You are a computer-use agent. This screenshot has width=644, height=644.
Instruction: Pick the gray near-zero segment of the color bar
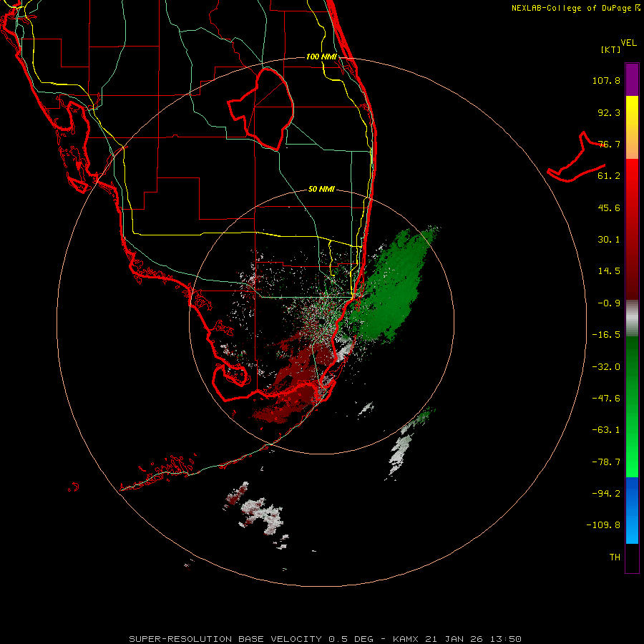632,318
